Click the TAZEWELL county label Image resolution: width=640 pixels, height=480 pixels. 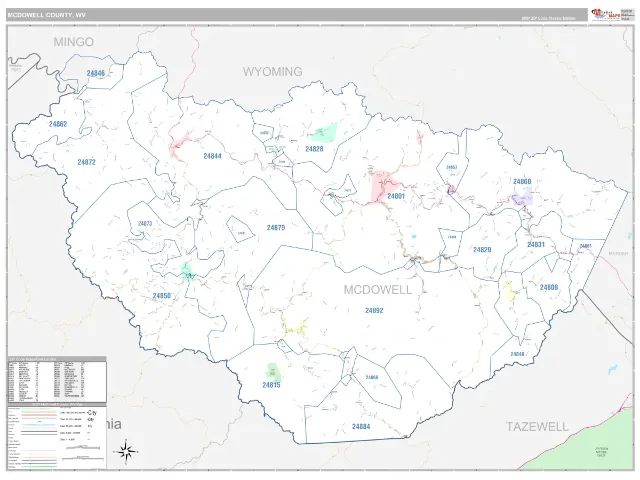pyautogui.click(x=537, y=427)
